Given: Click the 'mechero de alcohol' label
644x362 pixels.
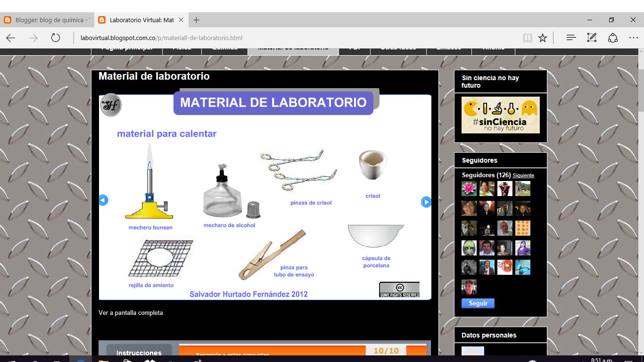Looking at the screenshot, I should click(229, 225).
